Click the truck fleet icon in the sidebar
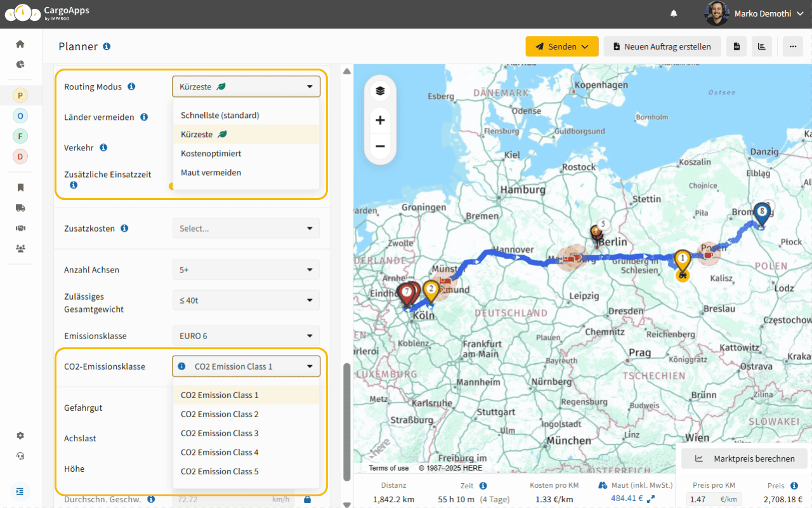 click(20, 208)
